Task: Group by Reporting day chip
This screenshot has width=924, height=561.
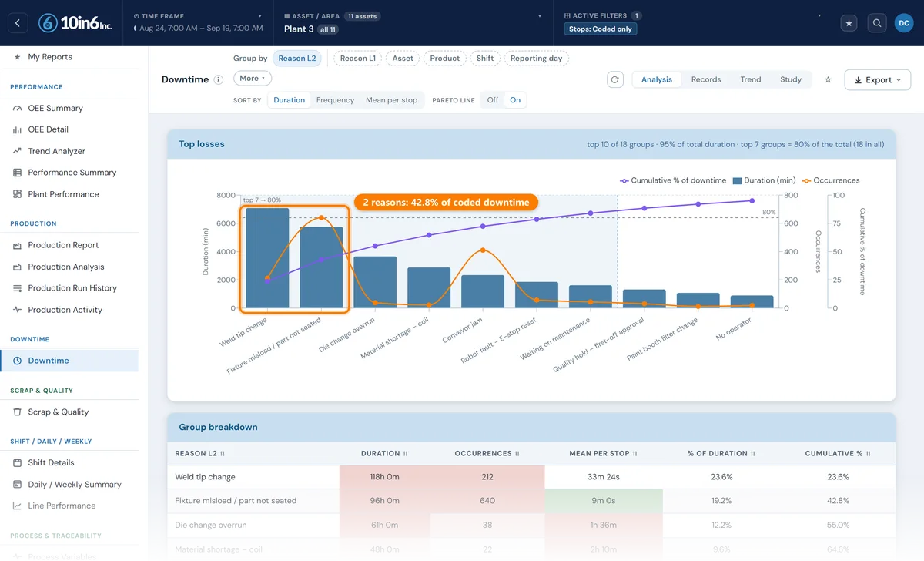Action: [536, 59]
